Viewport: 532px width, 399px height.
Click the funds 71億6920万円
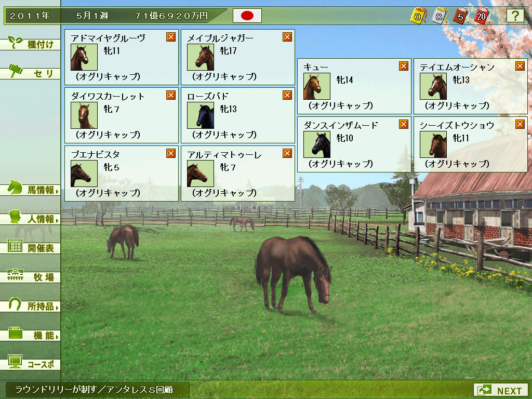pyautogui.click(x=171, y=16)
